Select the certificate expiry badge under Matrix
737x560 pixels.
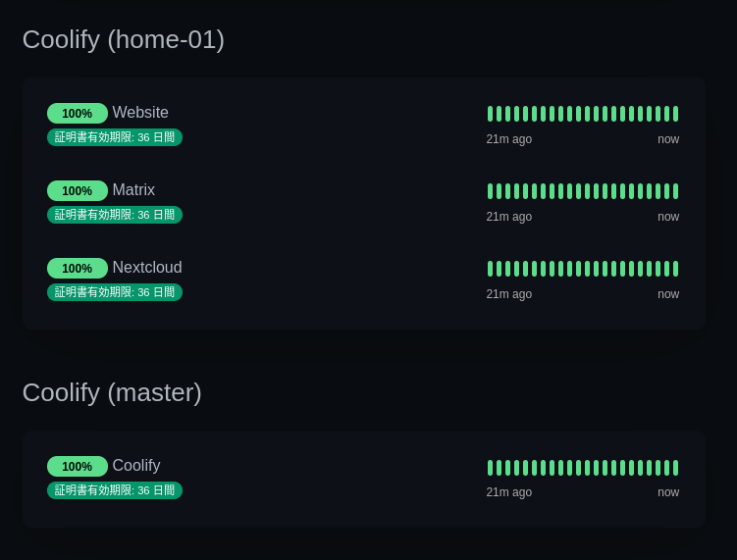coord(115,215)
